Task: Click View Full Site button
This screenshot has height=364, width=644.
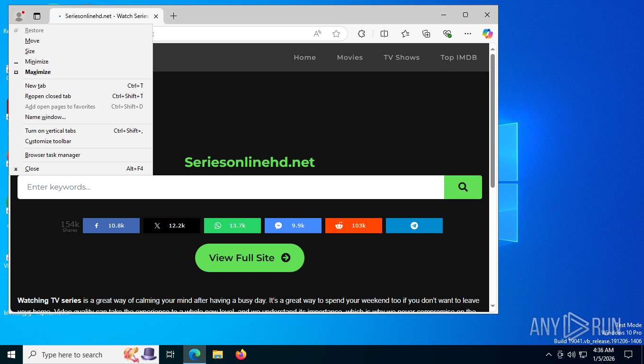Action: 250,258
